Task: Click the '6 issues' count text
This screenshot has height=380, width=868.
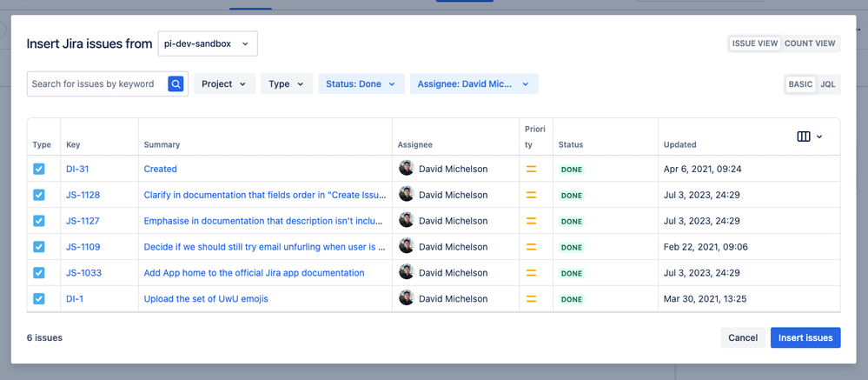Action: click(44, 338)
